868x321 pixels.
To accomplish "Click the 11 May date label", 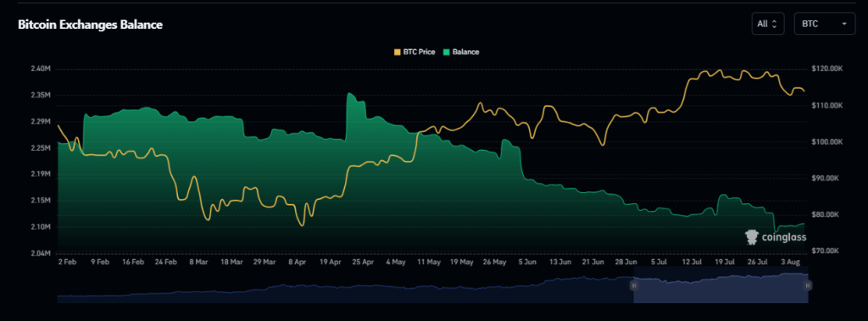I will [x=428, y=262].
